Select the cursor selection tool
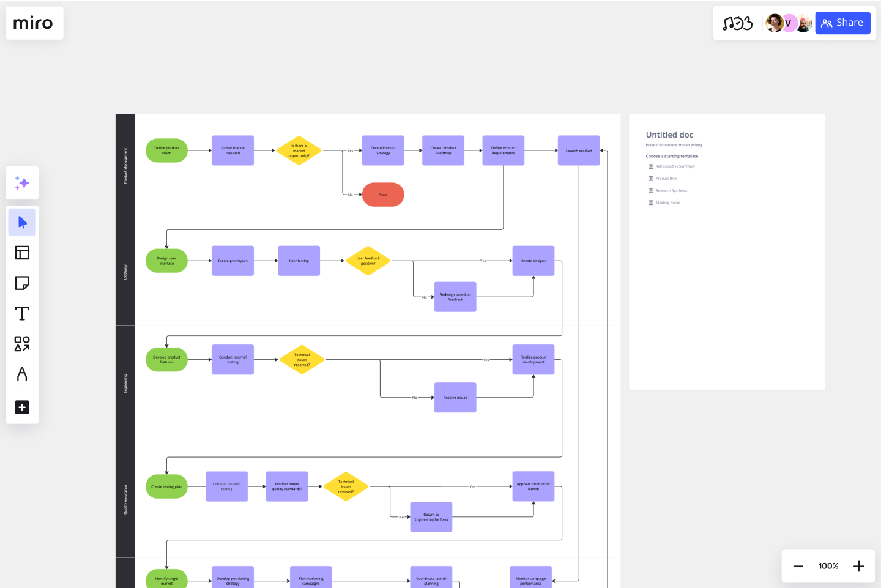The width and height of the screenshot is (881, 588). point(22,222)
